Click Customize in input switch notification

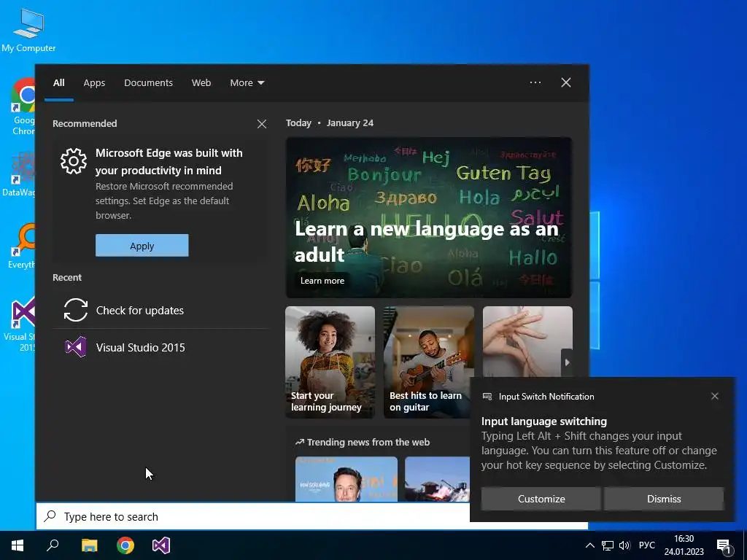(x=541, y=499)
